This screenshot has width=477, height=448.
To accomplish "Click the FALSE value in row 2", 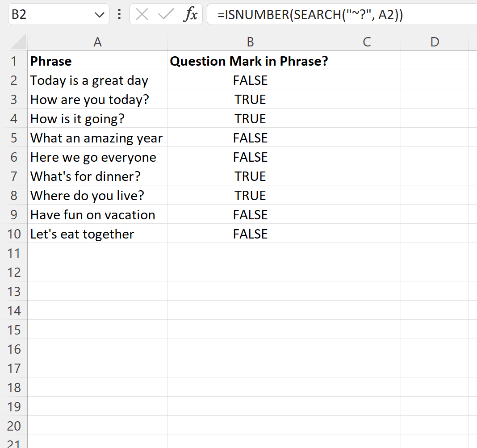I will 250,80.
